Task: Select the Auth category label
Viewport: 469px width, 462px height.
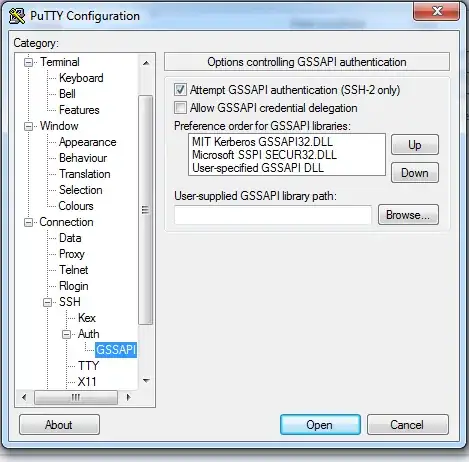Action: [x=88, y=334]
